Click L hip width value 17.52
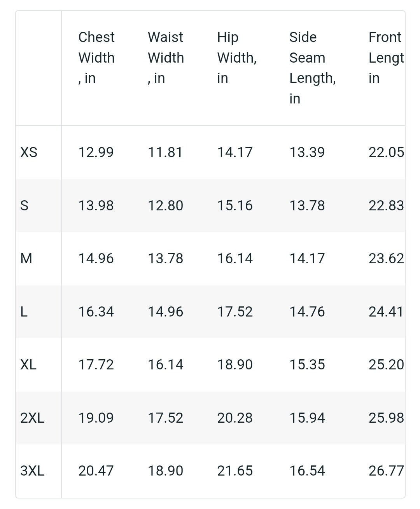 click(x=235, y=311)
